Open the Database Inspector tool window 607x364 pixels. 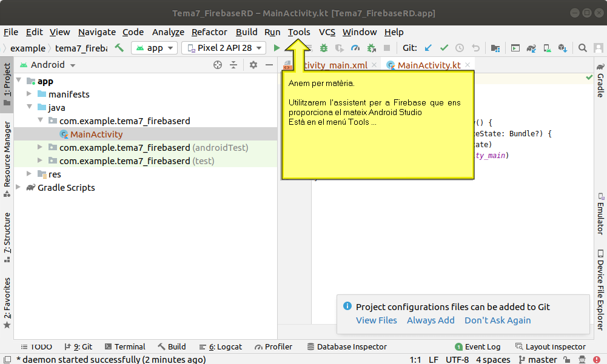[347, 346]
